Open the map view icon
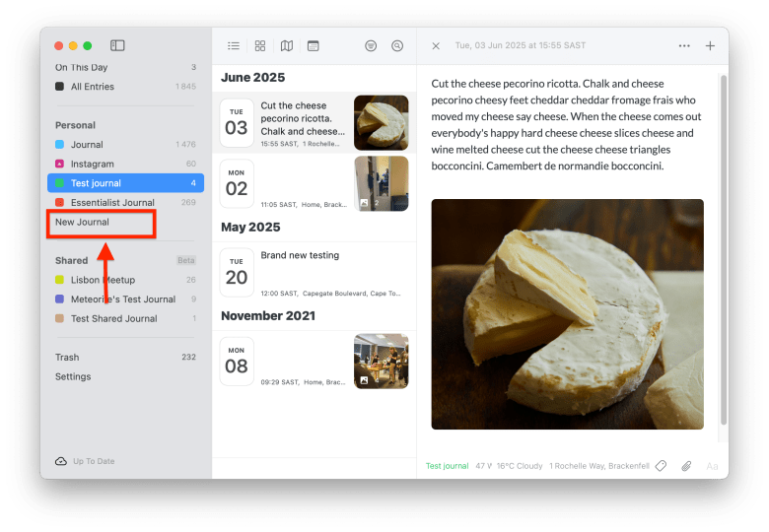Image resolution: width=769 pixels, height=532 pixels. [x=287, y=46]
